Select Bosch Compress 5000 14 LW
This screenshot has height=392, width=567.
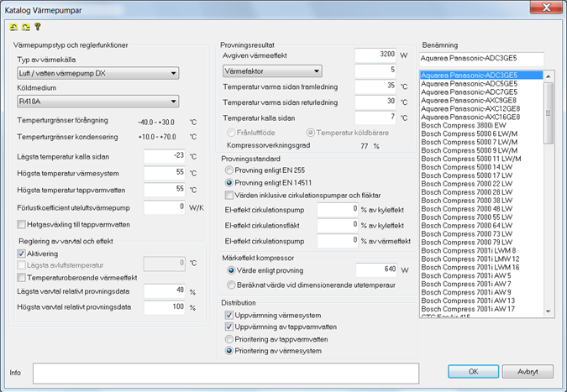[x=481, y=167]
